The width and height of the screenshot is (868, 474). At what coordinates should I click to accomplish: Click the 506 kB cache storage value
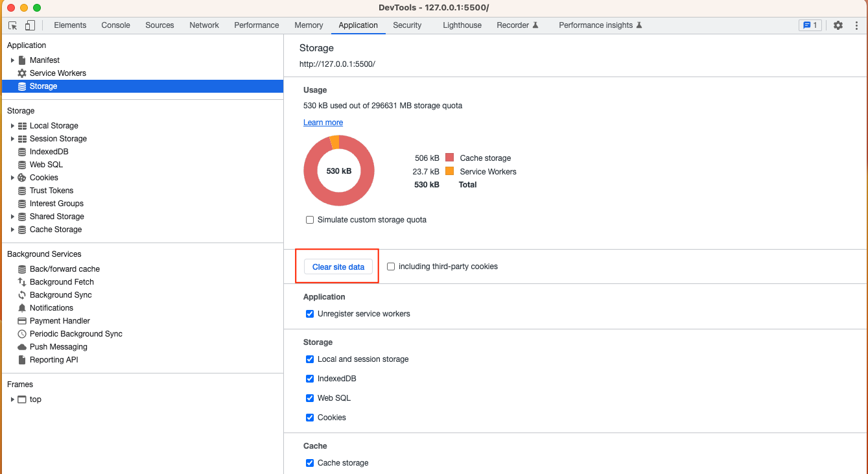tap(427, 158)
